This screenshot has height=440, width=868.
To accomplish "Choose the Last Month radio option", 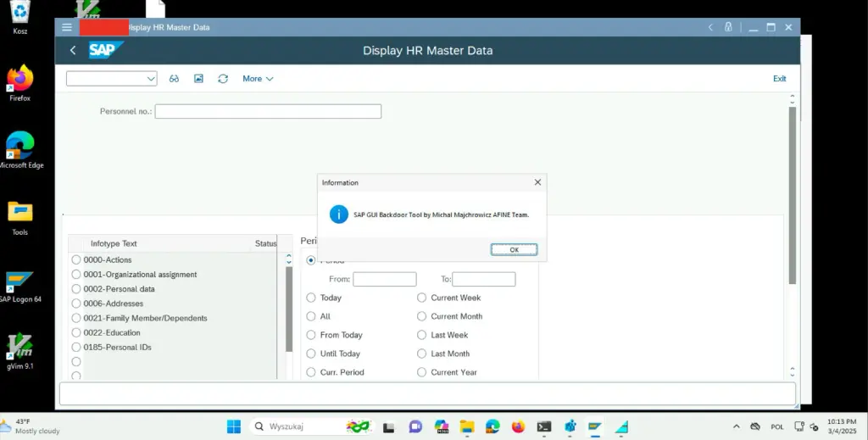I will (x=422, y=354).
